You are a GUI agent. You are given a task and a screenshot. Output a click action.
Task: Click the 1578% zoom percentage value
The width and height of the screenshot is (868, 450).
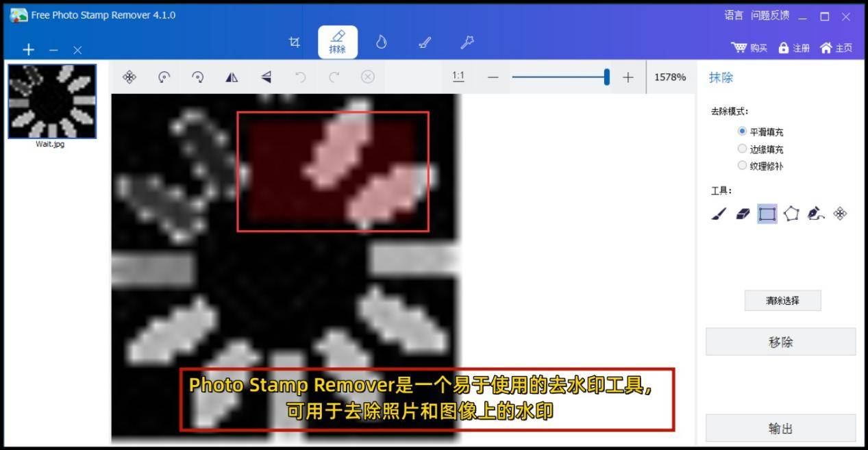point(670,77)
